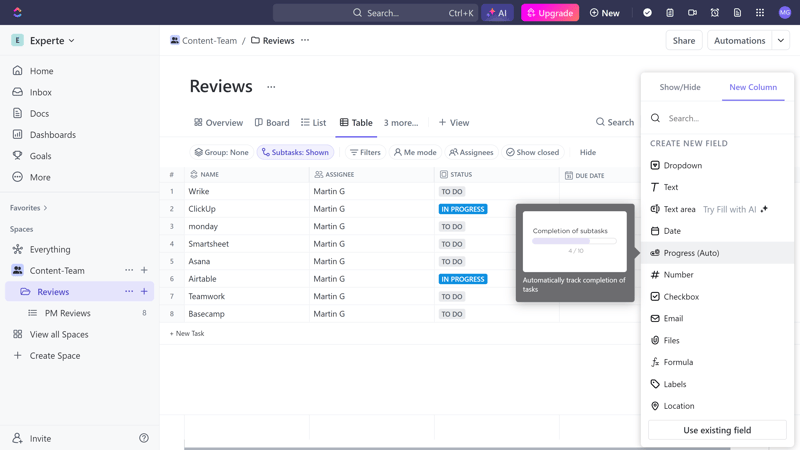Open the Automations dropdown arrow

[x=781, y=40]
